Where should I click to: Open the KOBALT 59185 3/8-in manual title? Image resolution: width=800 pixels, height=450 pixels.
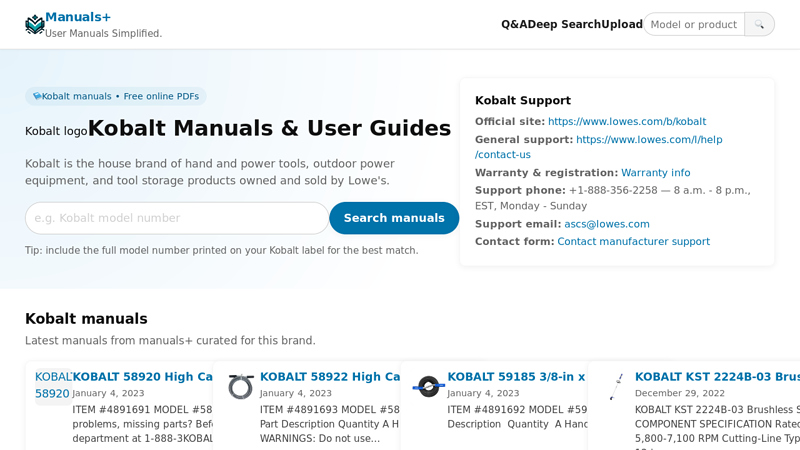[516, 377]
